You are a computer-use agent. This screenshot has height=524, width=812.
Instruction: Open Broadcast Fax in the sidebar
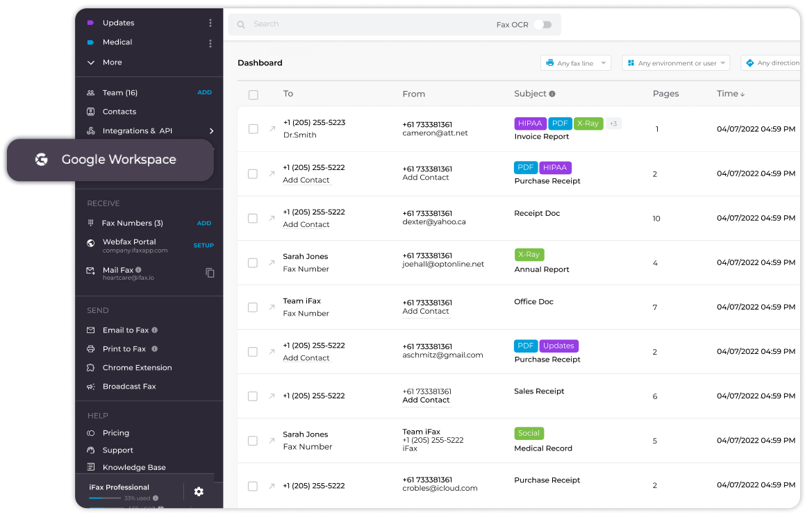129,387
